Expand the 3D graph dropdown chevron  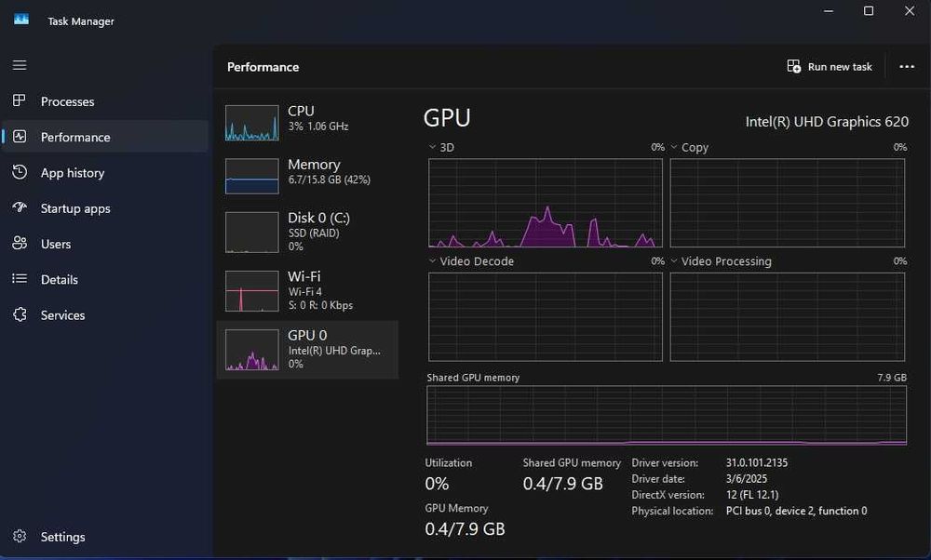(433, 147)
